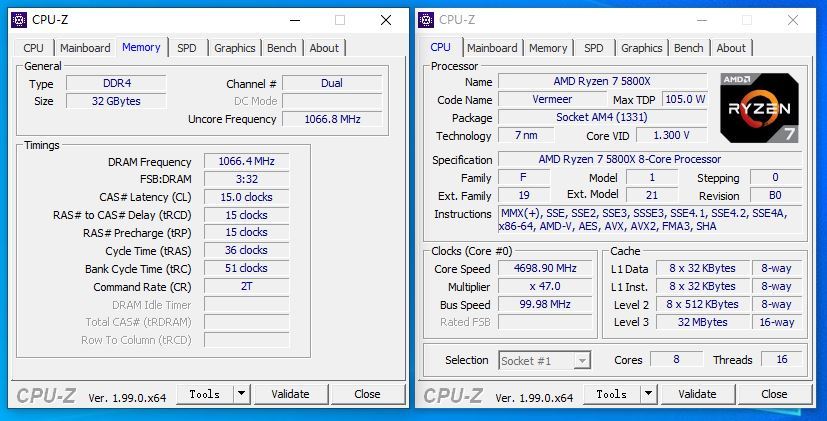The image size is (827, 421).
Task: Open Bench tab in right window
Action: point(689,48)
